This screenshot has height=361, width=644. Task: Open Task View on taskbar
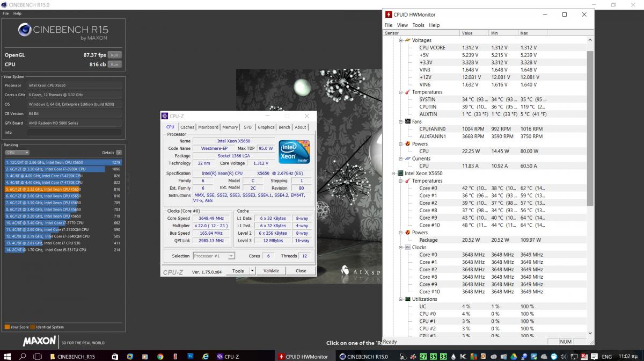38,356
